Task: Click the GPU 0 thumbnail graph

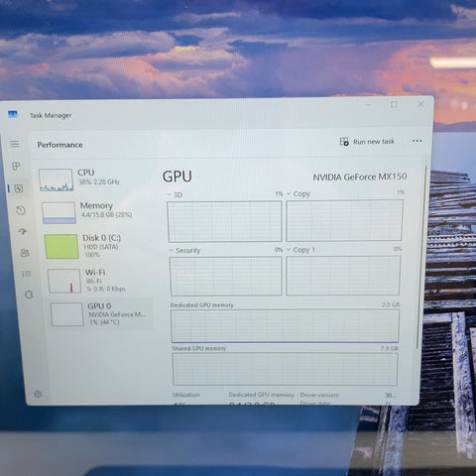Action: 66,314
